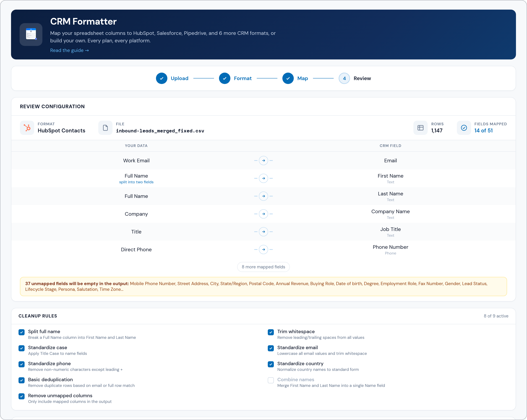Click the step 4 Review circle

(x=344, y=78)
